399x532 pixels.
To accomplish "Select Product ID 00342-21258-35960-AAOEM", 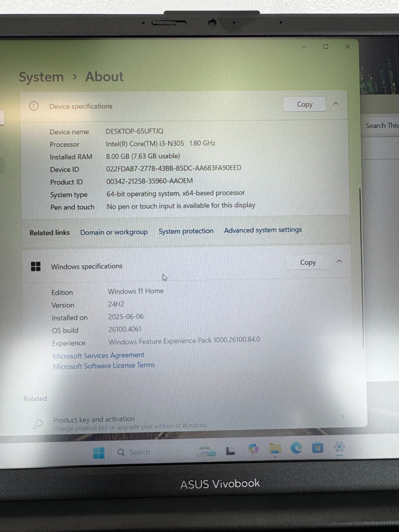I will pos(149,181).
